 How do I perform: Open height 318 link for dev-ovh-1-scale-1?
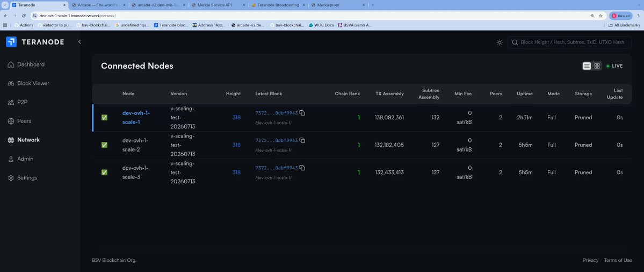coord(236,118)
